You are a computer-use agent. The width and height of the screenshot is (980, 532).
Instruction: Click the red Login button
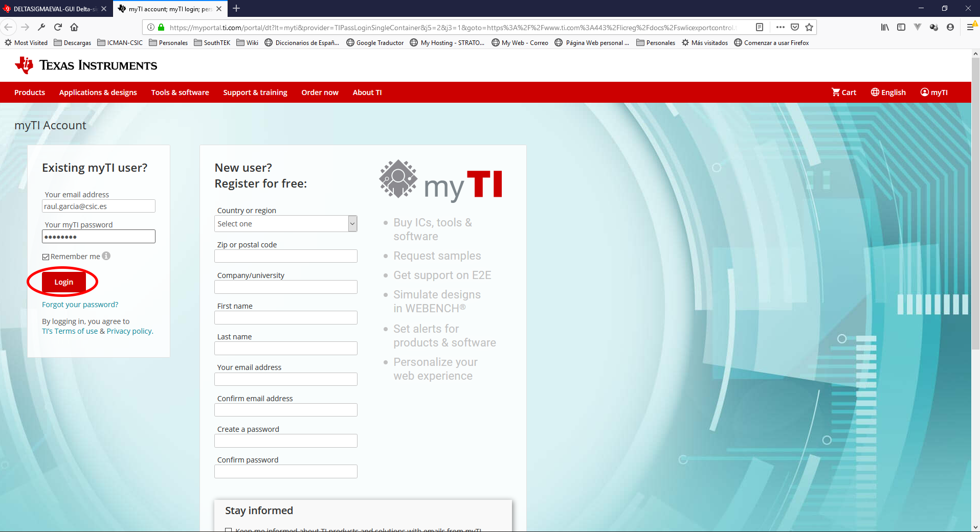(x=64, y=282)
